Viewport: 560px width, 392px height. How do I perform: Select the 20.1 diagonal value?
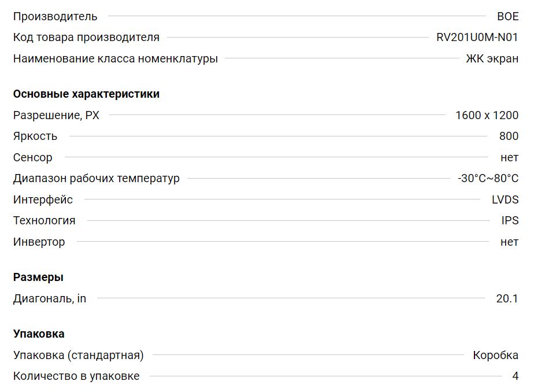tap(507, 298)
